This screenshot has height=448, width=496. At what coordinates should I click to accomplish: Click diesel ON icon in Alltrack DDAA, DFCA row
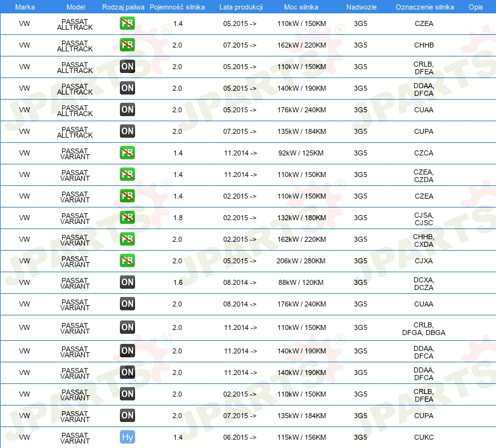tap(127, 88)
